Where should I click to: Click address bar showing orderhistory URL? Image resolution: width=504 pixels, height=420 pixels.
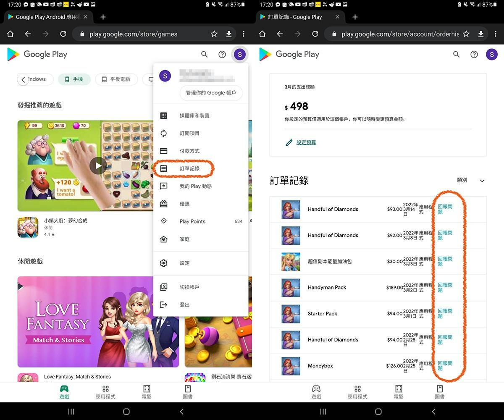(x=400, y=34)
